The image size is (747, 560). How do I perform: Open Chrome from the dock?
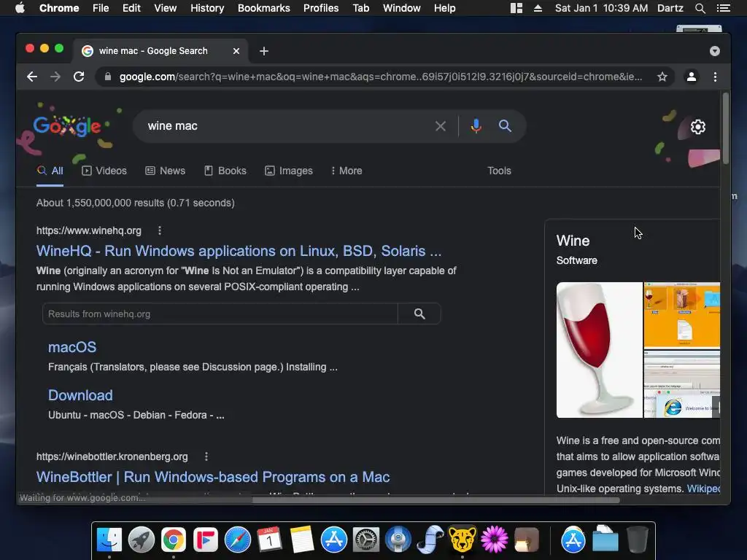(x=174, y=540)
